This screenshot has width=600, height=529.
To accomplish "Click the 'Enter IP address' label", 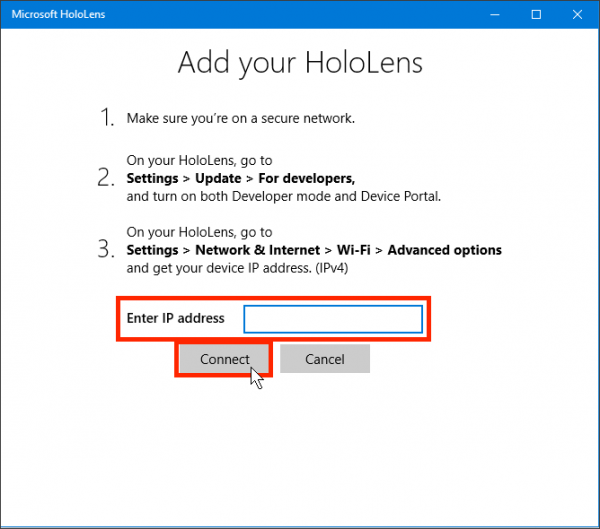I will click(175, 318).
